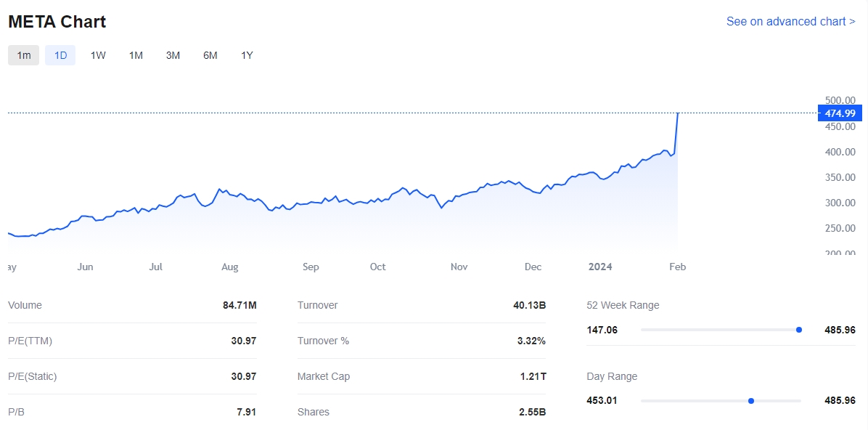Switch chart to 3M interval
The width and height of the screenshot is (868, 430).
(x=173, y=55)
